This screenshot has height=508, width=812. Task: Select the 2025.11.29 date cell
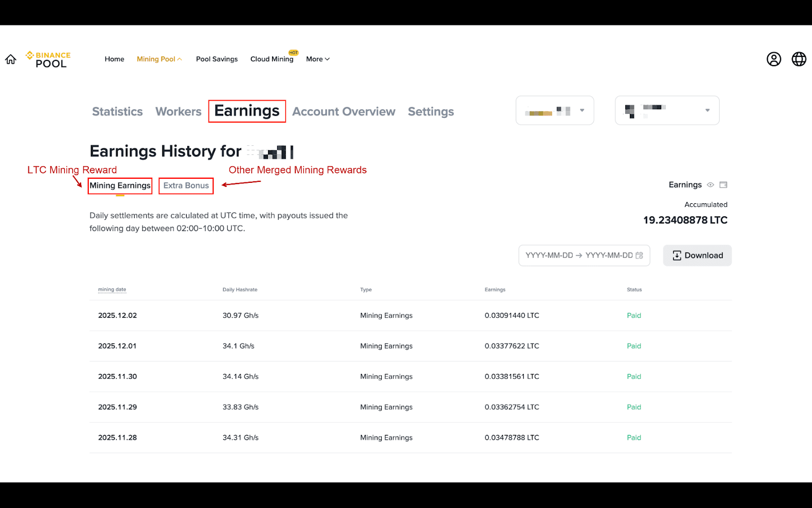click(117, 407)
